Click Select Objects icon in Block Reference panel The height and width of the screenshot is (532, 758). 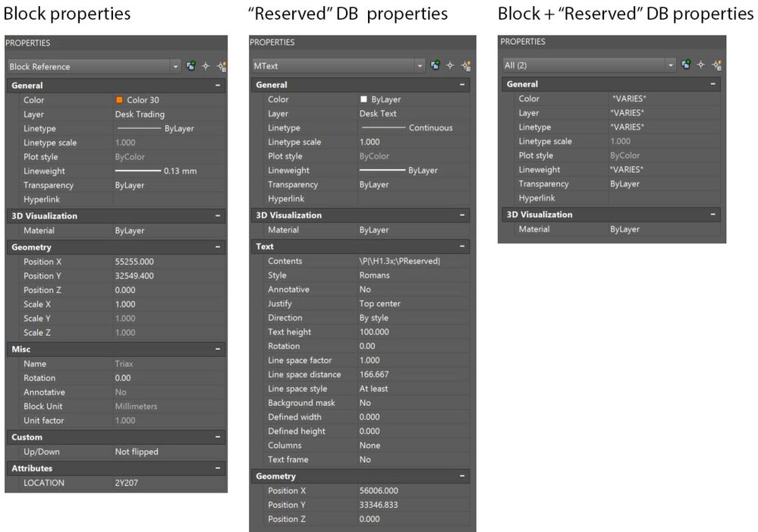click(206, 67)
